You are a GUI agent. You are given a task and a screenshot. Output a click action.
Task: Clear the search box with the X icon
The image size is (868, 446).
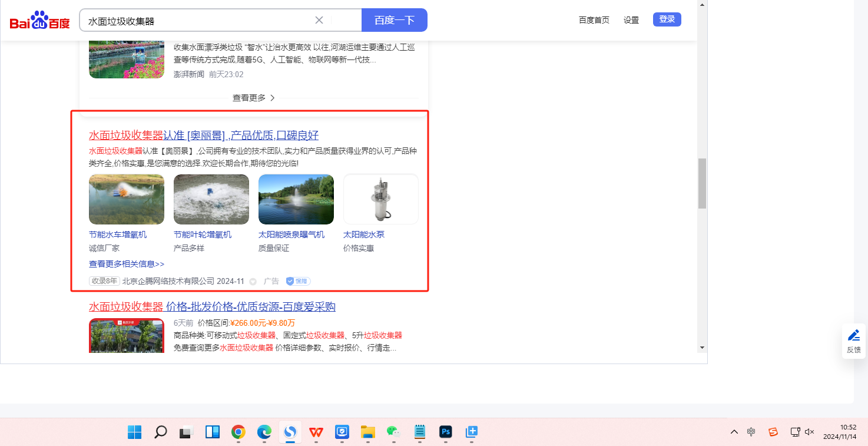[x=319, y=20]
